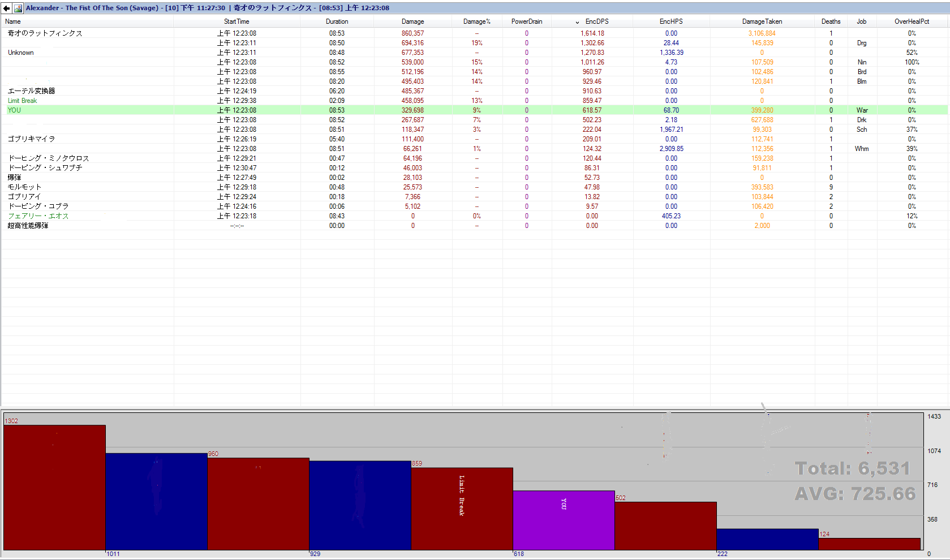Select the ドーピング・シュワブチ row

[45, 168]
